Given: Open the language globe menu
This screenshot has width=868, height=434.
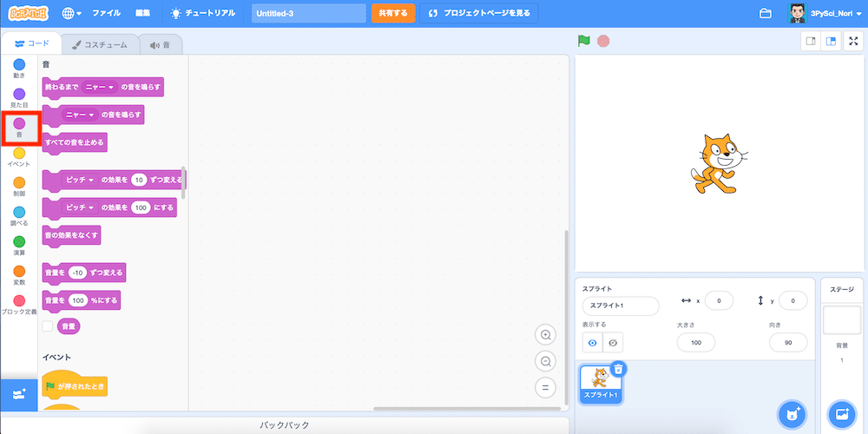Looking at the screenshot, I should coord(71,13).
